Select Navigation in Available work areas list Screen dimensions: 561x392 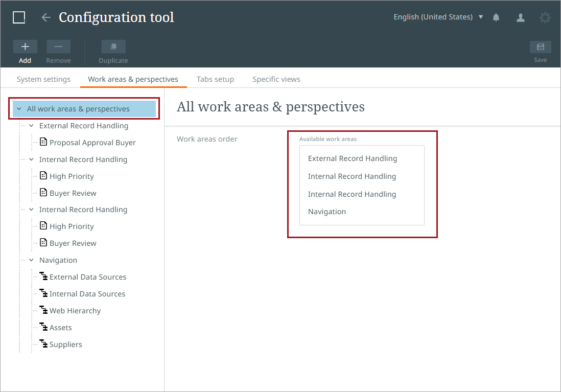coord(327,212)
